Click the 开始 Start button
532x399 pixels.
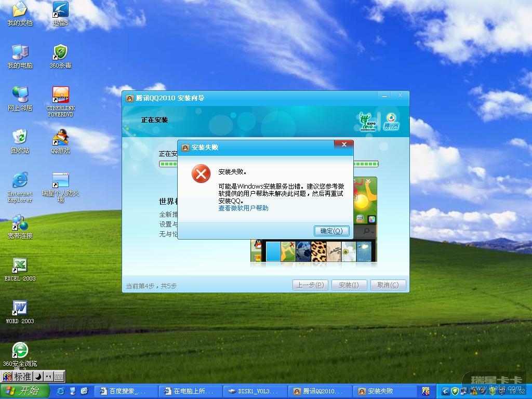click(25, 391)
